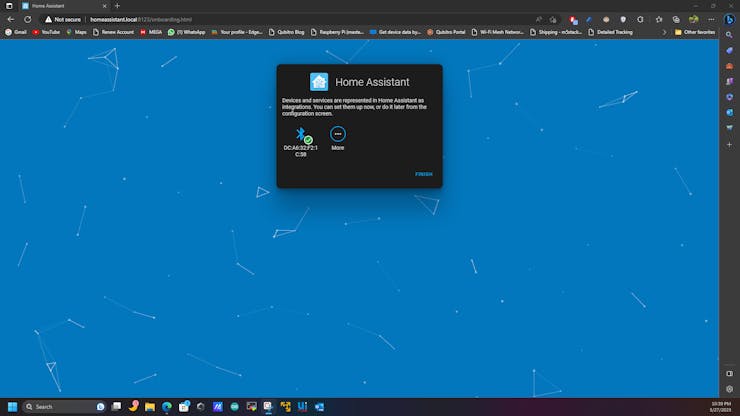Open Microsoft Store from the taskbar
Image resolution: width=740 pixels, height=416 pixels.
tap(184, 407)
